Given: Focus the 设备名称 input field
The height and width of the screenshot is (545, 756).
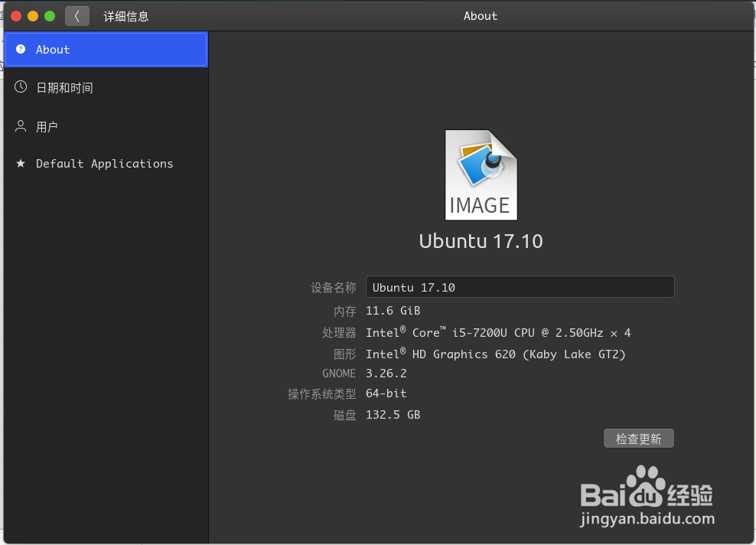Looking at the screenshot, I should (x=520, y=287).
